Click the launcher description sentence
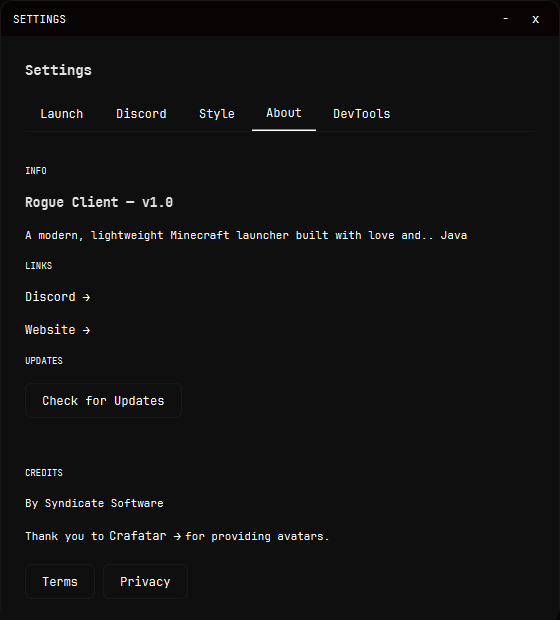 coord(246,235)
